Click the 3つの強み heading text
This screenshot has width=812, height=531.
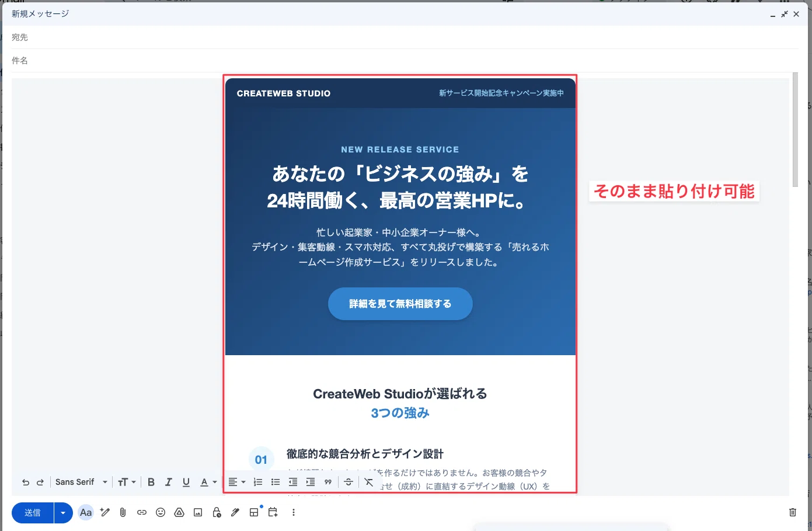[400, 413]
